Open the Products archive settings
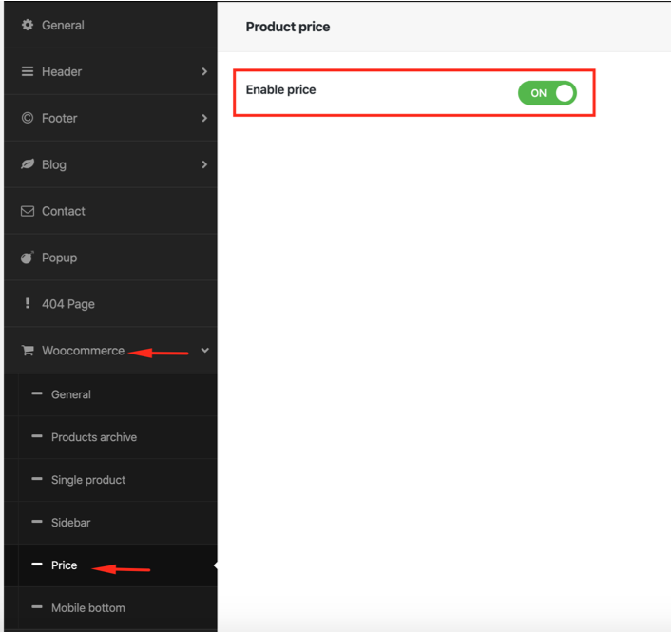The height and width of the screenshot is (632, 672). (x=93, y=437)
